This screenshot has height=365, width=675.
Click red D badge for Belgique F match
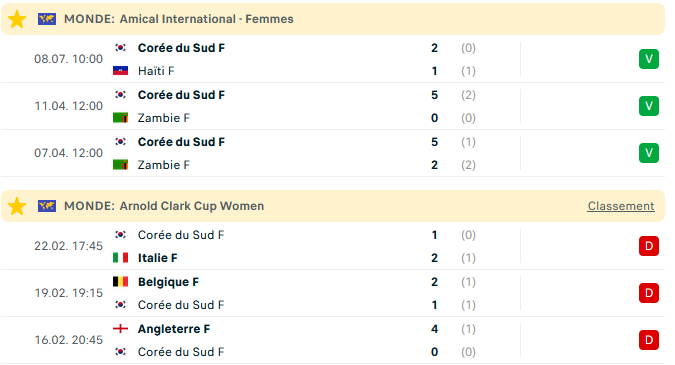coord(649,293)
